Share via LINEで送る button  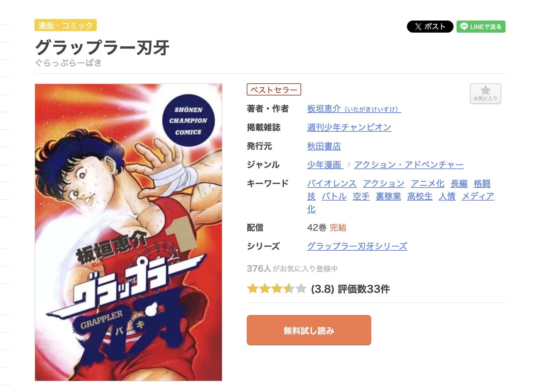[481, 27]
